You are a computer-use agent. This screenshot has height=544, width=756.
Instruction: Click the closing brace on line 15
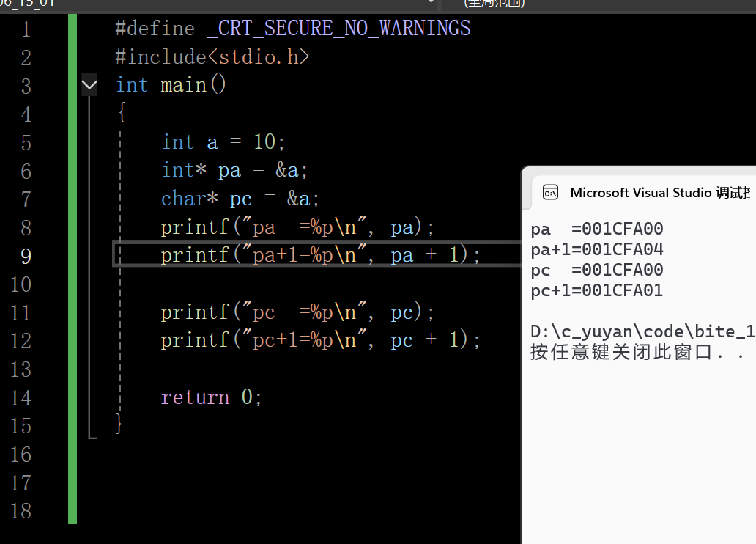click(x=119, y=424)
